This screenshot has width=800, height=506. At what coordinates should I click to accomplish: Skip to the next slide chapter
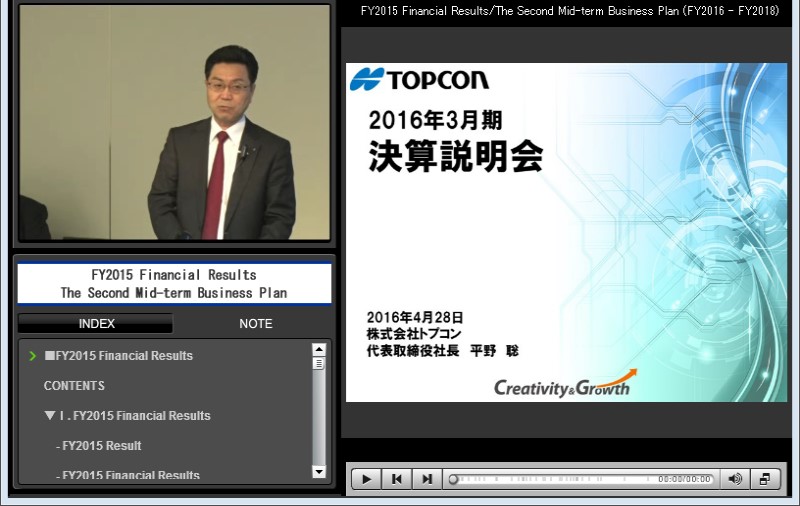427,479
